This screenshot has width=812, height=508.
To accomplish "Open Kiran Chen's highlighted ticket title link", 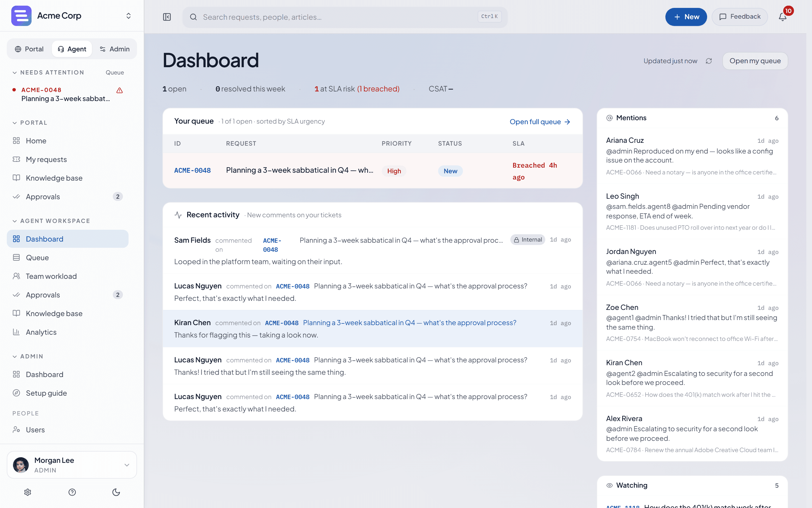I will point(409,323).
